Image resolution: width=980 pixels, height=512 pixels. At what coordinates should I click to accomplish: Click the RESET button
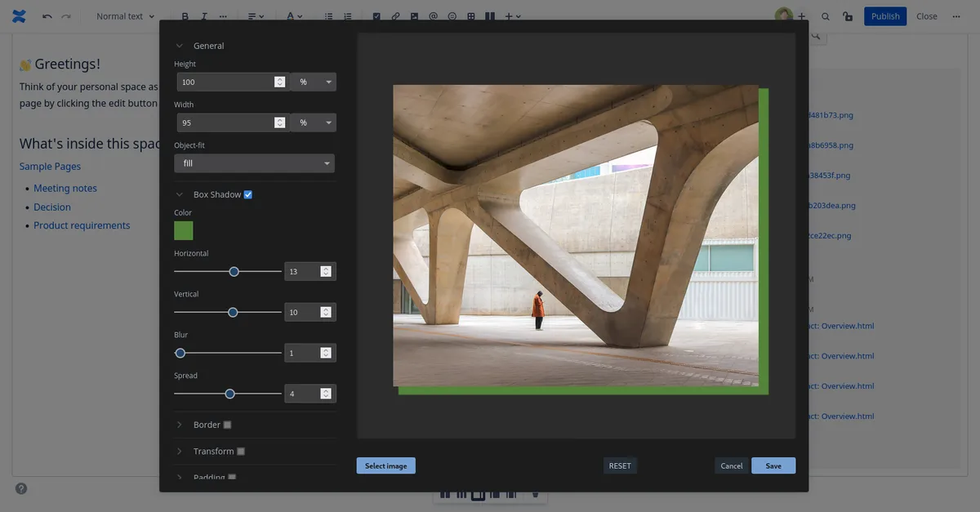pos(620,465)
